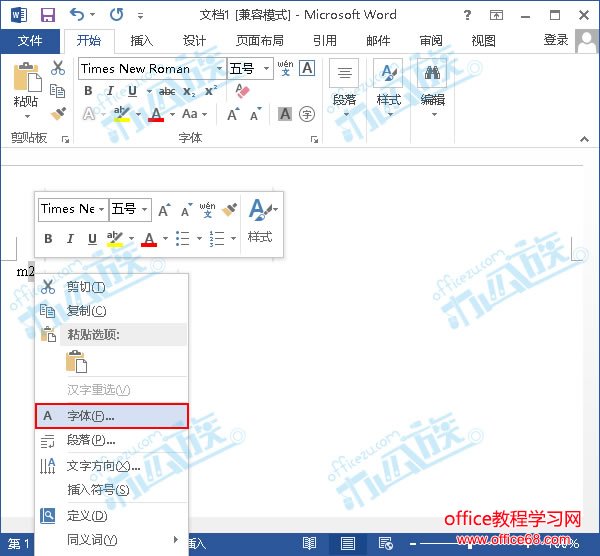Screen dimensions: 600x556
Task: Expand the 段落 paragraph group
Action: click(x=344, y=88)
